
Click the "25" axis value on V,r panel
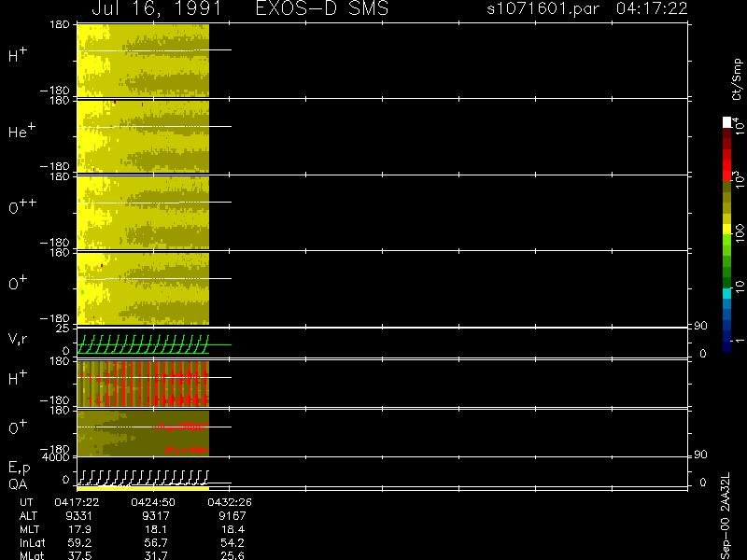(63, 329)
